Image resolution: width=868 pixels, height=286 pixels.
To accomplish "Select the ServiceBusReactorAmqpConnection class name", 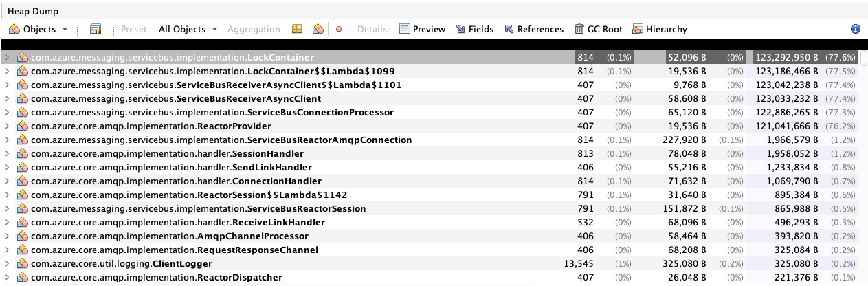I will [x=329, y=140].
